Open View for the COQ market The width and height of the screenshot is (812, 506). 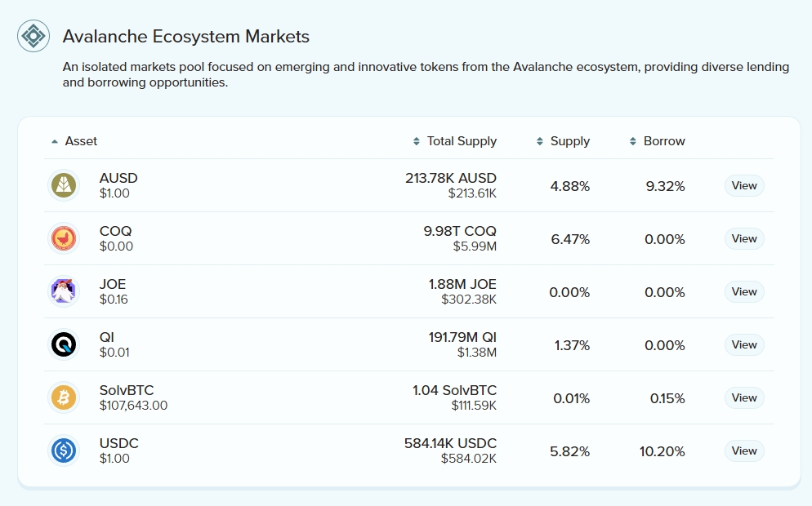(x=744, y=238)
